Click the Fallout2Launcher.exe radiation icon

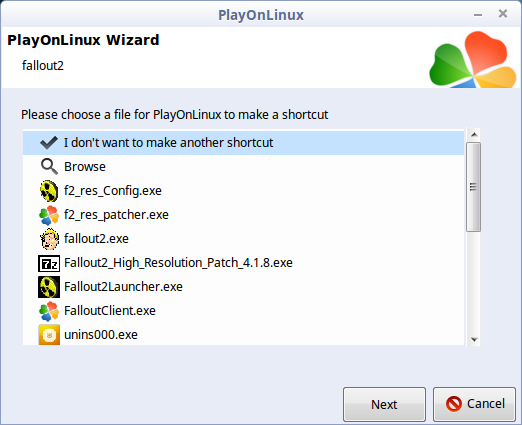tap(49, 287)
